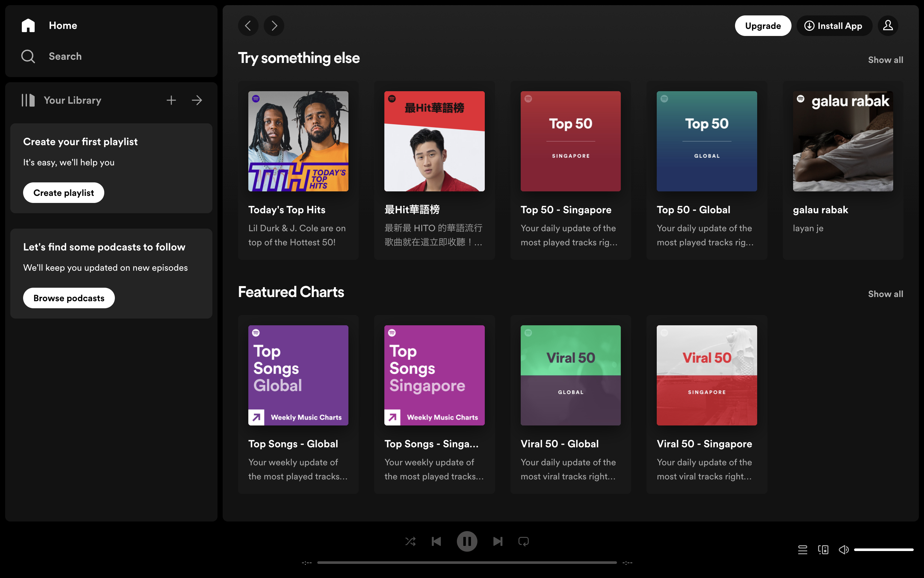924x578 pixels.
Task: Toggle the repeat control
Action: [524, 541]
